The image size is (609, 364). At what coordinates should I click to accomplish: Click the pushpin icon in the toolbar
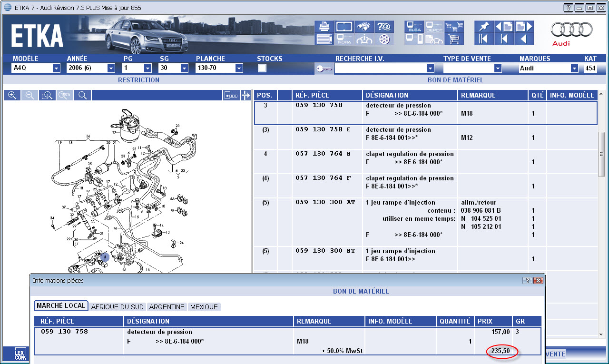click(484, 27)
